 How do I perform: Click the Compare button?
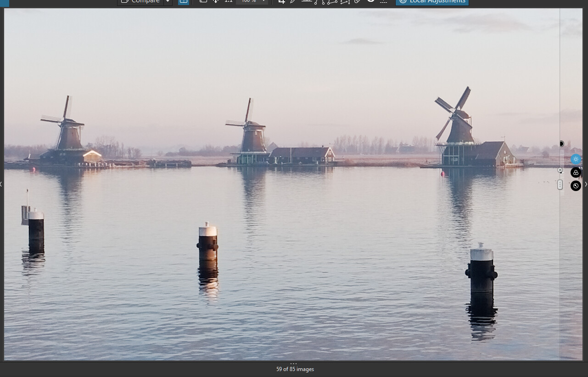click(140, 1)
